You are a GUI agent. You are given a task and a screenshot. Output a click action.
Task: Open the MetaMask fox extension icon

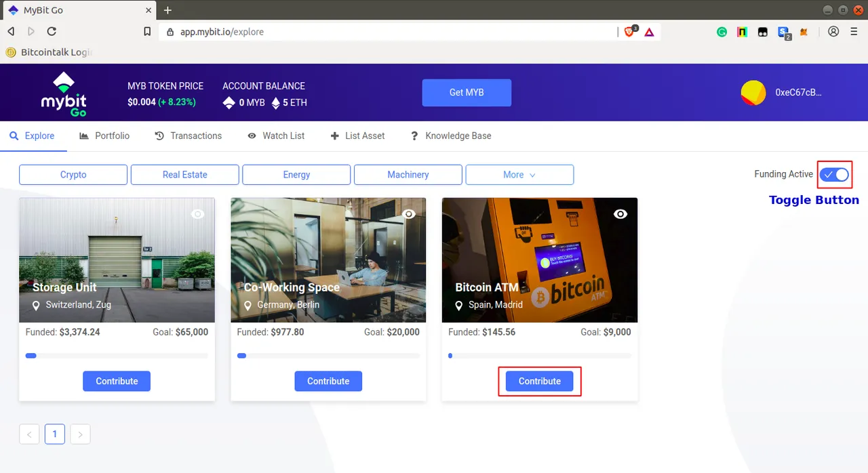tap(804, 31)
